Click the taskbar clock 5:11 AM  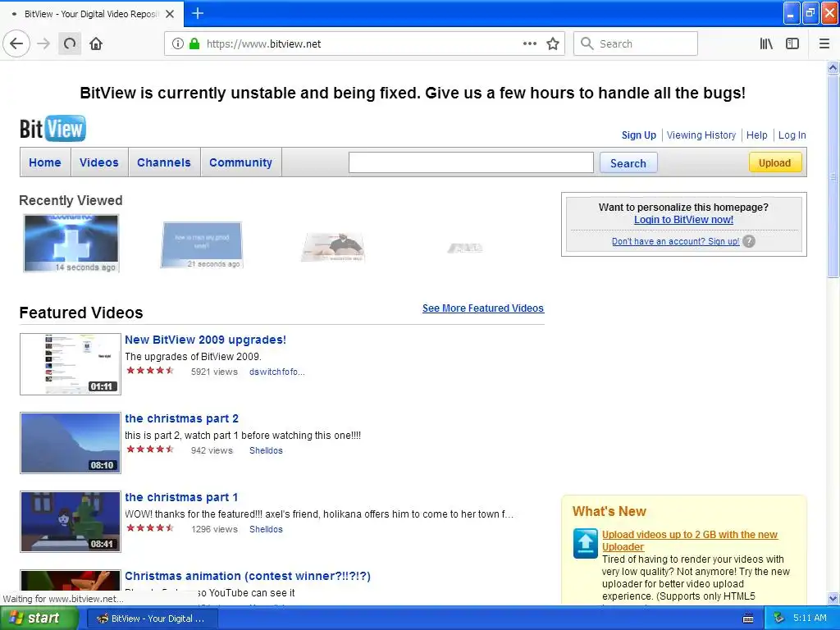coord(810,618)
